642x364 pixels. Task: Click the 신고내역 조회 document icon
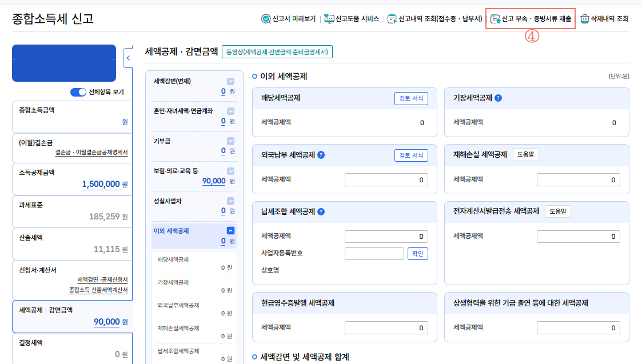392,19
